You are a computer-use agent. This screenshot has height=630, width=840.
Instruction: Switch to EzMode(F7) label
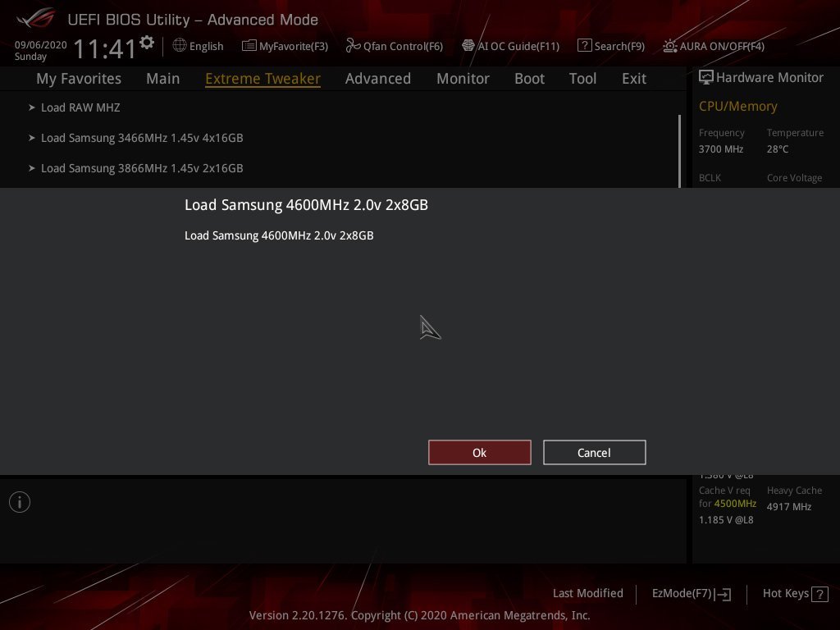pos(682,594)
